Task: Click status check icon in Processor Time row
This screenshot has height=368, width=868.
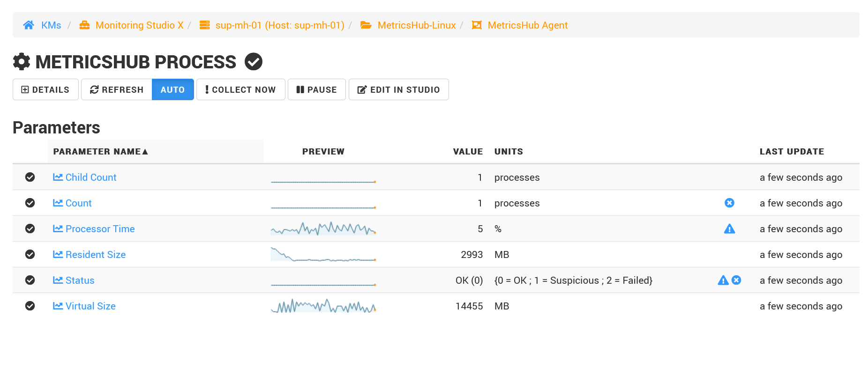Action: [30, 228]
